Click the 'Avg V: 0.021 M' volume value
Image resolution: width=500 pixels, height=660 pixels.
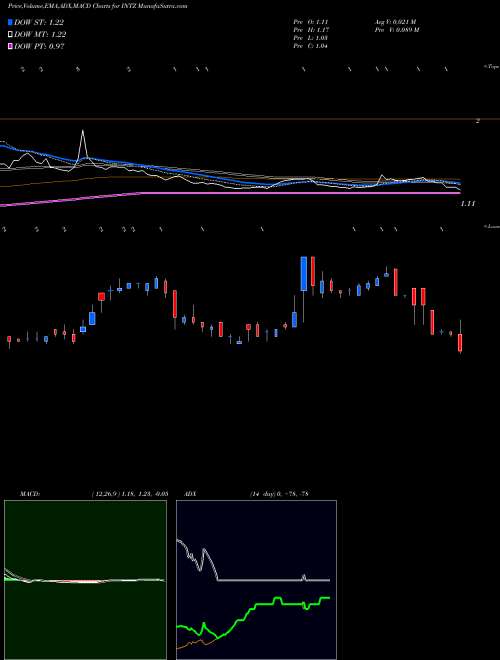point(396,22)
